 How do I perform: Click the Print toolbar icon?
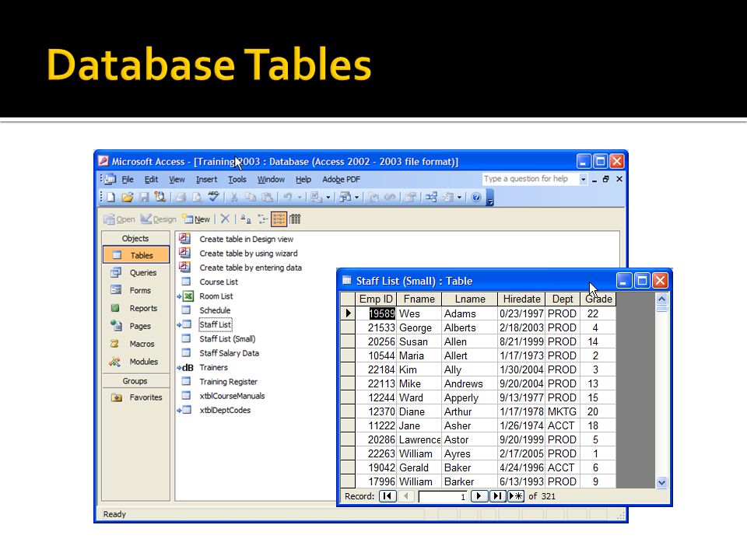tap(181, 197)
